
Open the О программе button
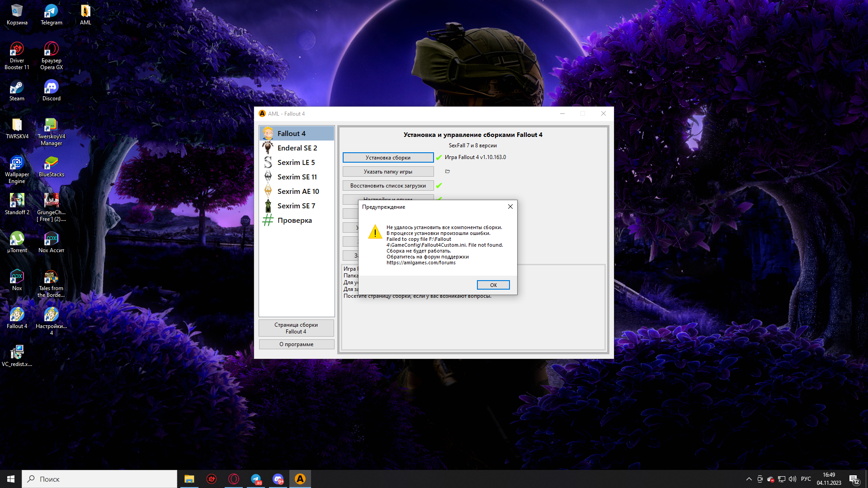point(296,344)
